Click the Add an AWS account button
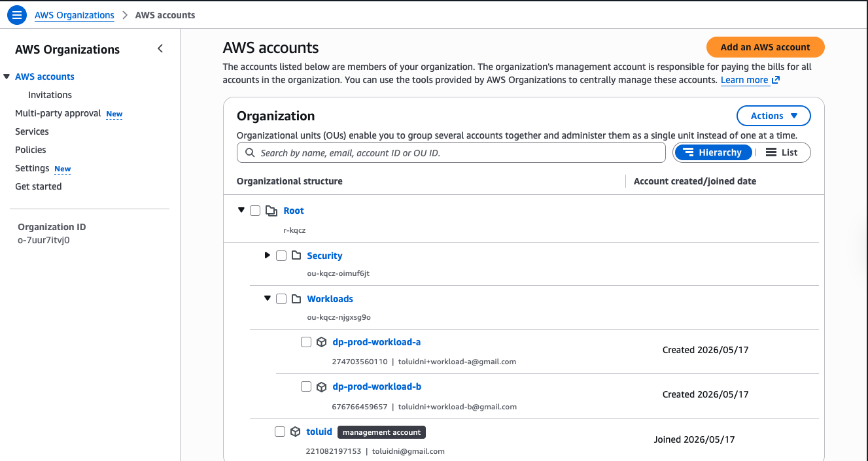The height and width of the screenshot is (461, 868). click(x=765, y=47)
